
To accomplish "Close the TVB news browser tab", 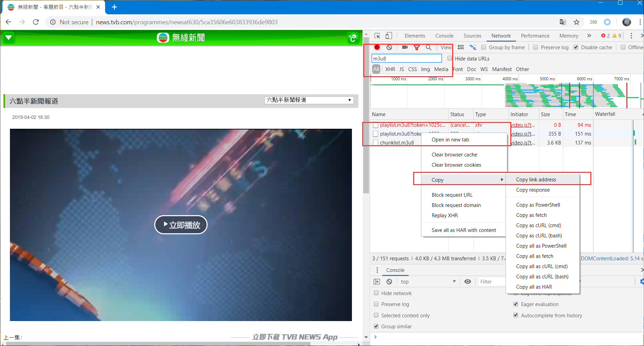I will tap(98, 7).
